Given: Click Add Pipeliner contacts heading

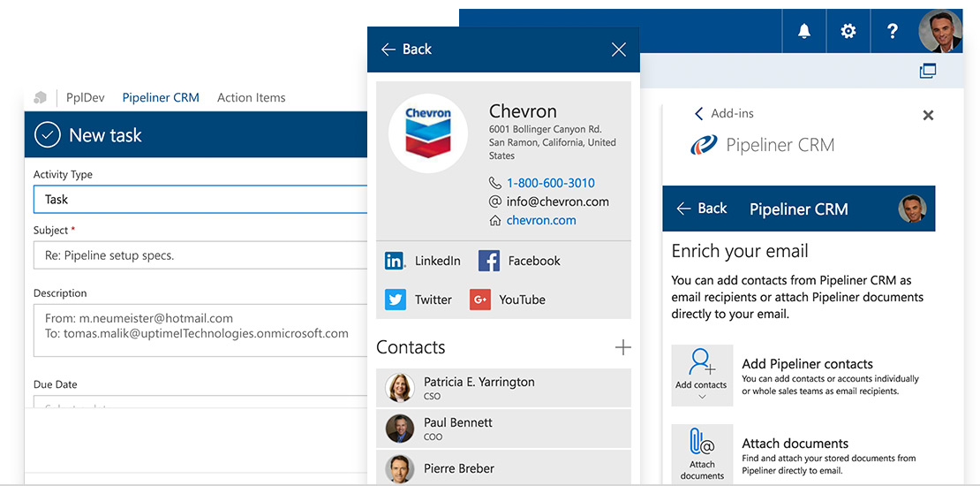Looking at the screenshot, I should pos(808,364).
